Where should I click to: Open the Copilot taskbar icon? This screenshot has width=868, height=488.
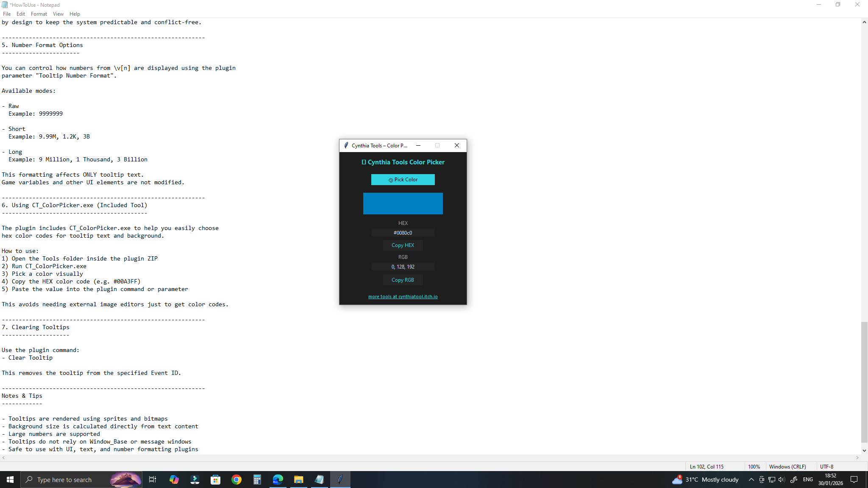coord(174,480)
